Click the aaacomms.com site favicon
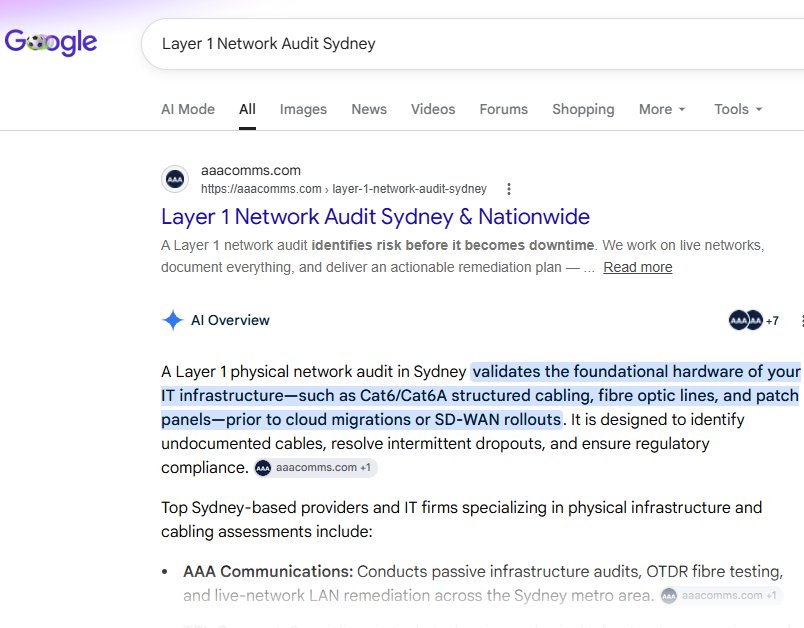Screen dimensions: 804x628 coord(175,179)
